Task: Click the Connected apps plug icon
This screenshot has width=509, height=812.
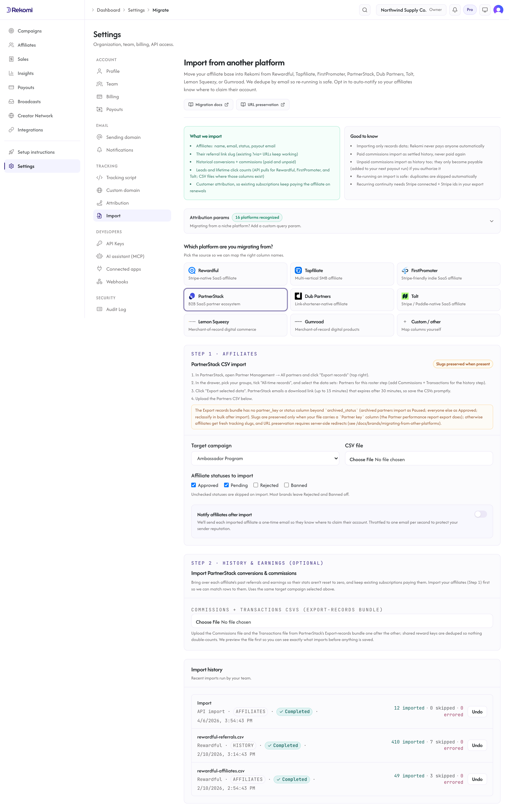Action: 99,269
